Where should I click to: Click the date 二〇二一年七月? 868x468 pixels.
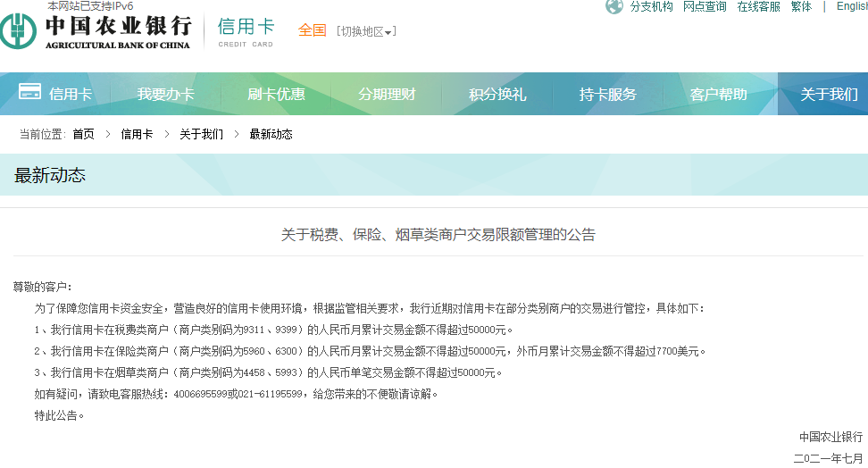click(x=828, y=458)
